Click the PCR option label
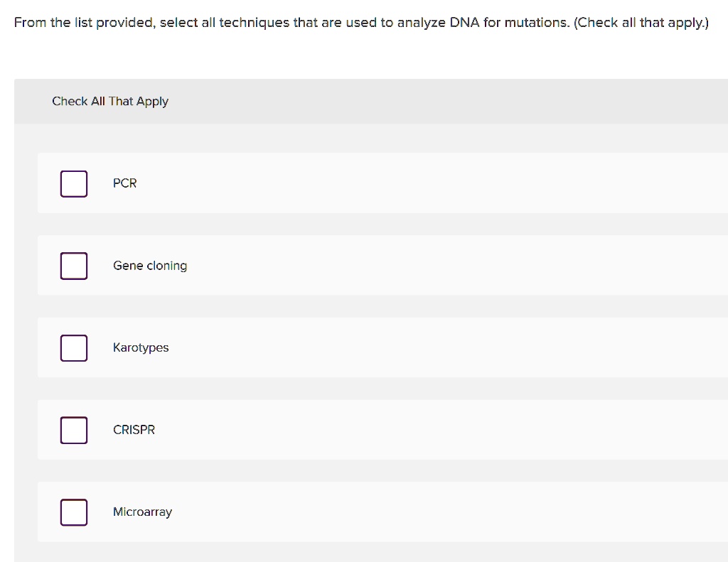This screenshot has width=728, height=562. pyautogui.click(x=125, y=183)
